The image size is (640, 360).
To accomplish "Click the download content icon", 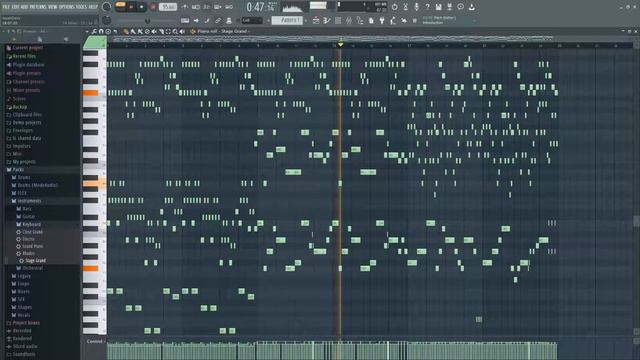I will [471, 7].
